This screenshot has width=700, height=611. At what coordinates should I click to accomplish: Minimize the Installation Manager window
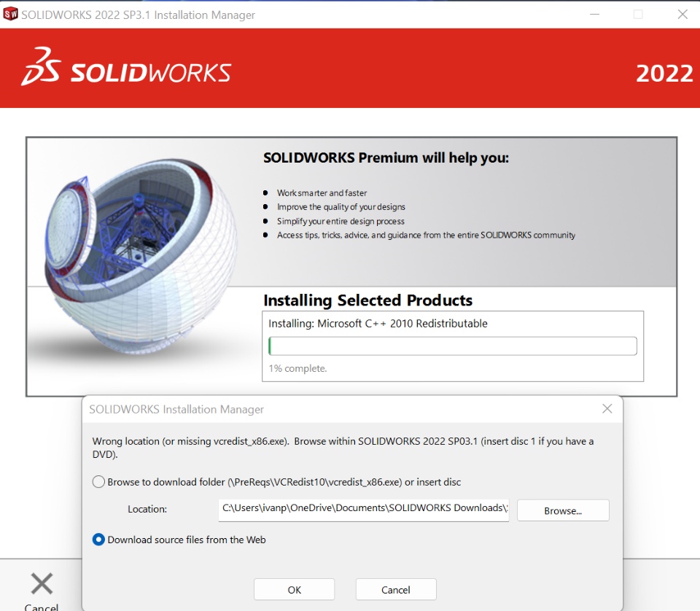[594, 15]
